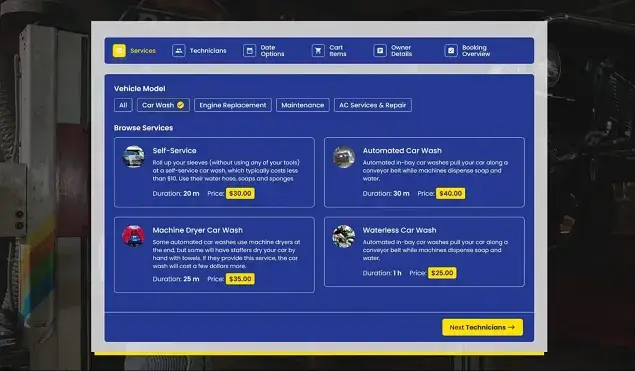Toggle the Car Wash filter chip

click(x=163, y=105)
